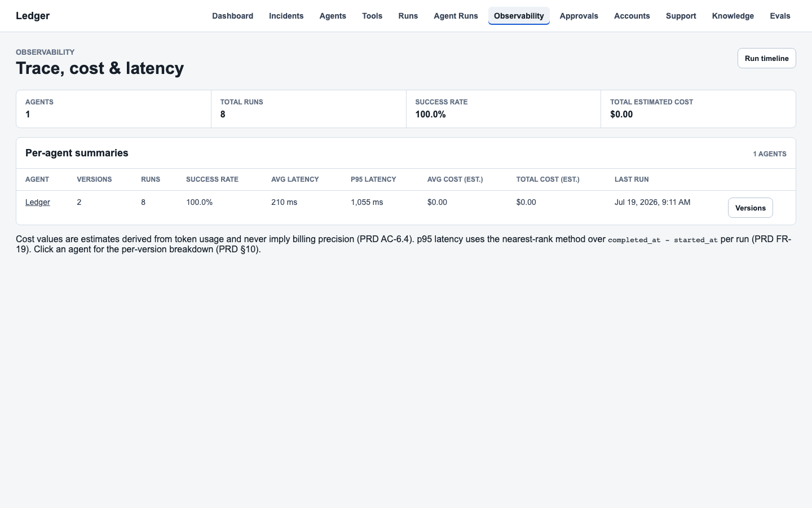Click the Agents summary card

pos(113,109)
